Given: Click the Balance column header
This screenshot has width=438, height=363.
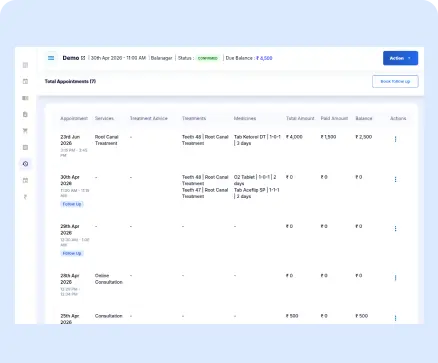Looking at the screenshot, I should tap(364, 118).
